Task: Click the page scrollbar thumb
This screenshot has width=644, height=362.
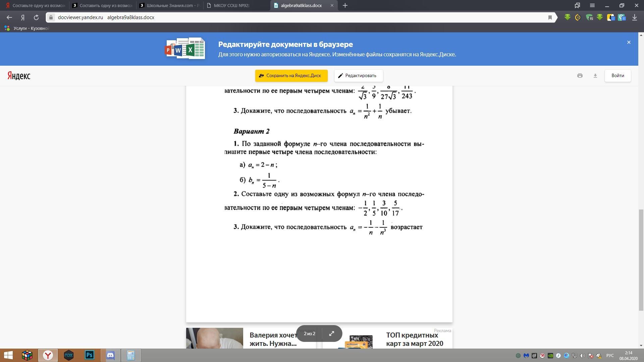Action: click(x=641, y=260)
